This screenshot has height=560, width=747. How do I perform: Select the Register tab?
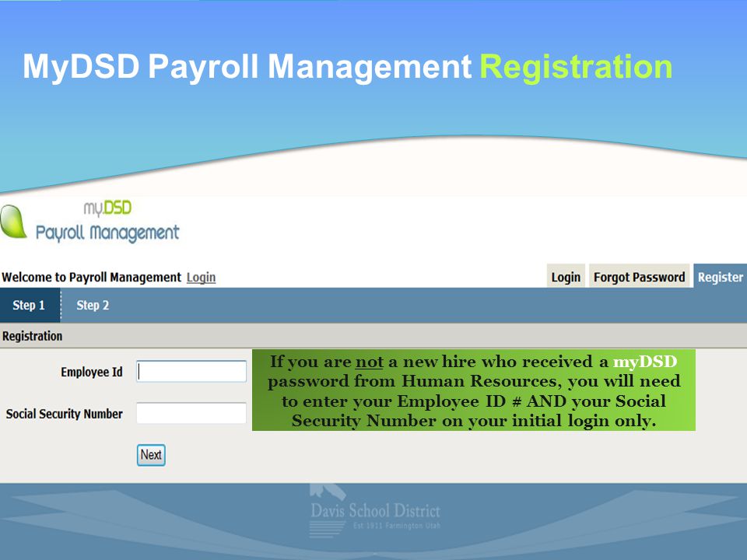[720, 276]
